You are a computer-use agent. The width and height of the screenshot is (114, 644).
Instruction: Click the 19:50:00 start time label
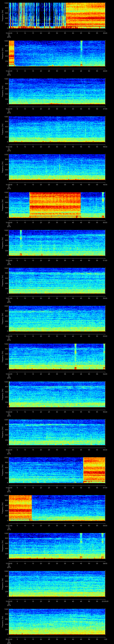pos(9,260)
